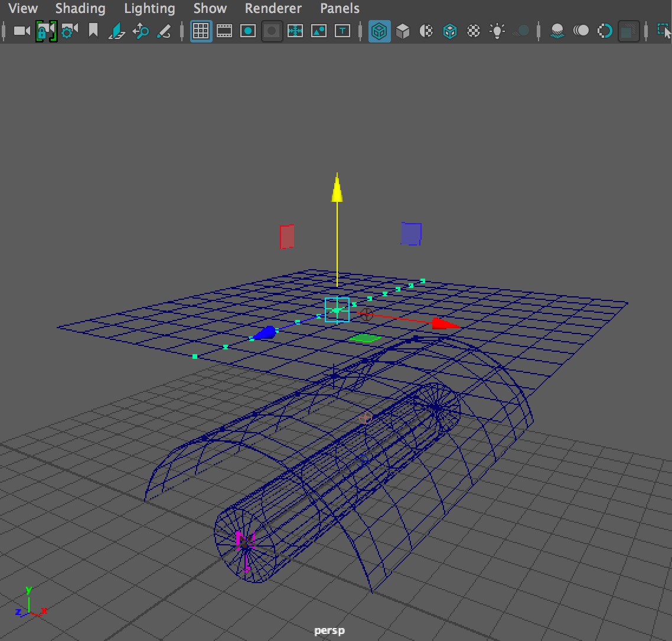Click the Grease Pencil icon
672x641 pixels.
click(x=164, y=31)
